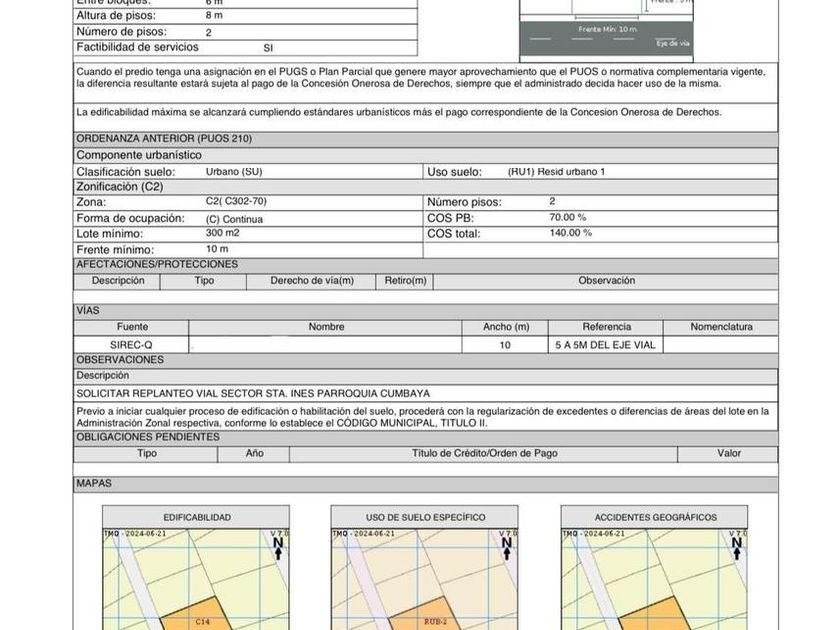Select the SIREC-Q source cell
The image size is (840, 630).
(131, 345)
